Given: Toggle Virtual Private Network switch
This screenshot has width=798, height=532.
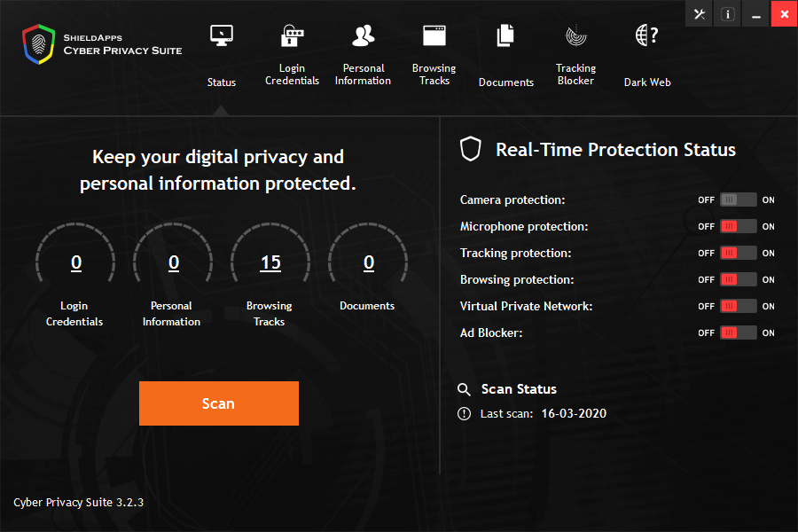Looking at the screenshot, I should point(738,306).
